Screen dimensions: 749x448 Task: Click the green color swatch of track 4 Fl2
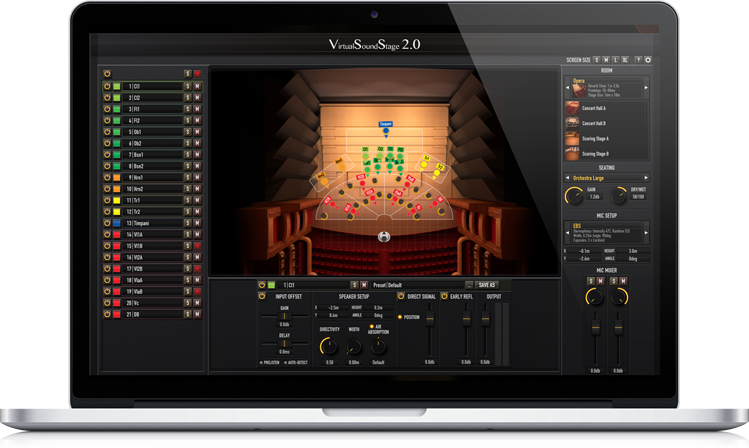(117, 121)
